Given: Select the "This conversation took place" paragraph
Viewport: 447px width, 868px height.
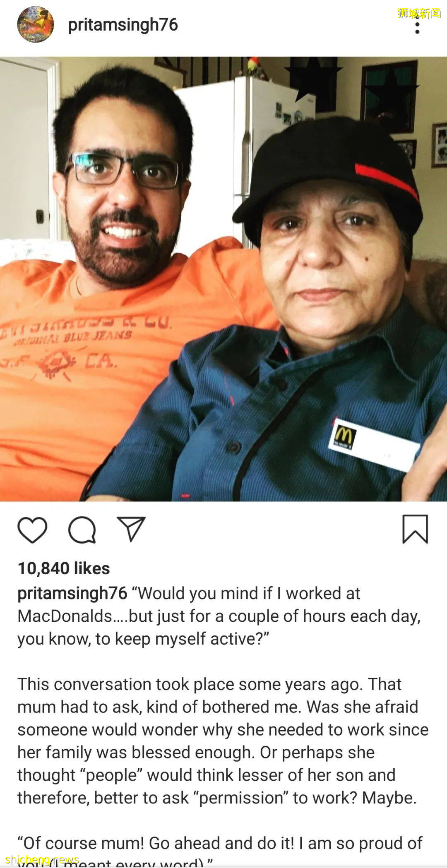Looking at the screenshot, I should 223,741.
